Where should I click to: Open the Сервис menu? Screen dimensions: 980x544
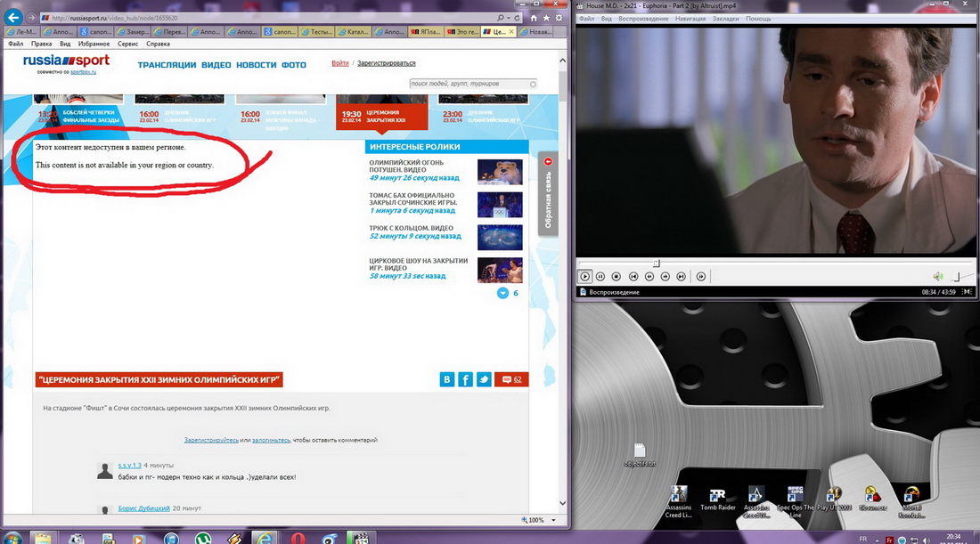coord(127,44)
